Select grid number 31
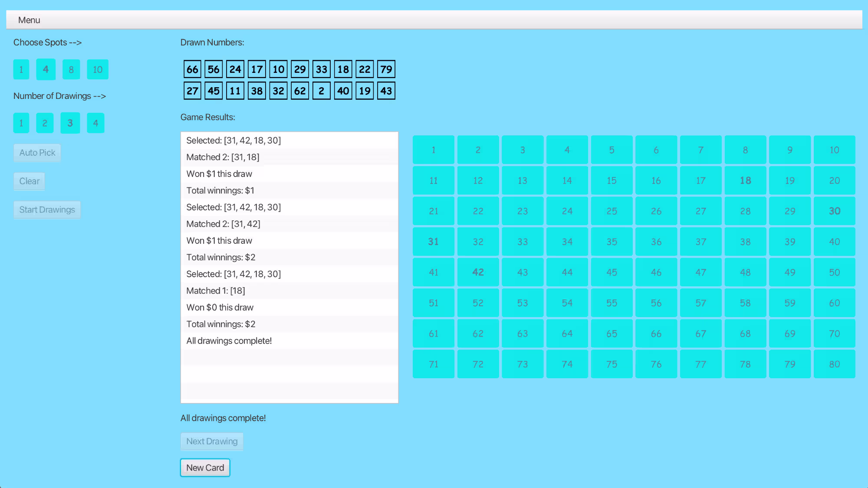Image resolution: width=868 pixels, height=488 pixels. [433, 242]
